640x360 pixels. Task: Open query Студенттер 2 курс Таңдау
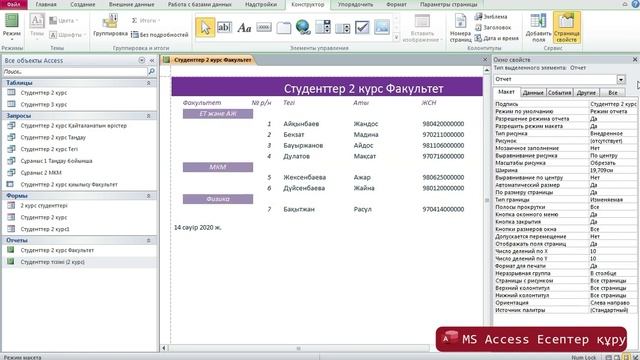[53, 138]
